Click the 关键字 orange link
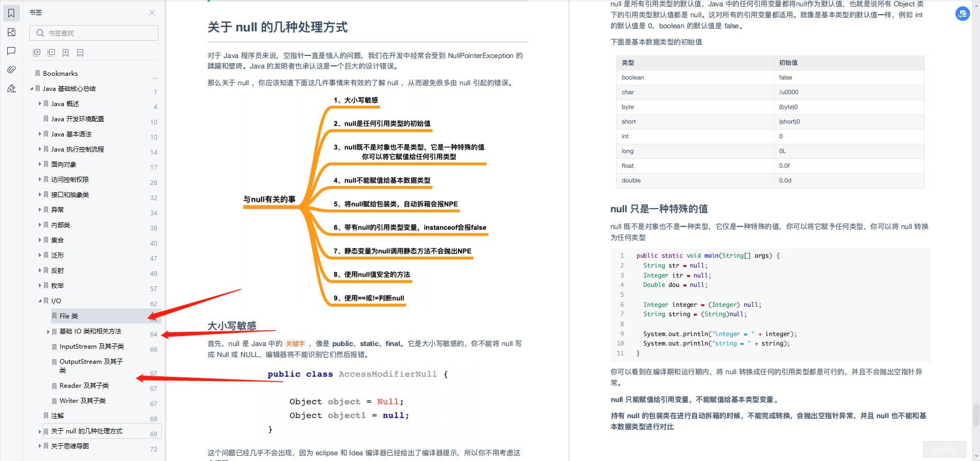 [295, 344]
